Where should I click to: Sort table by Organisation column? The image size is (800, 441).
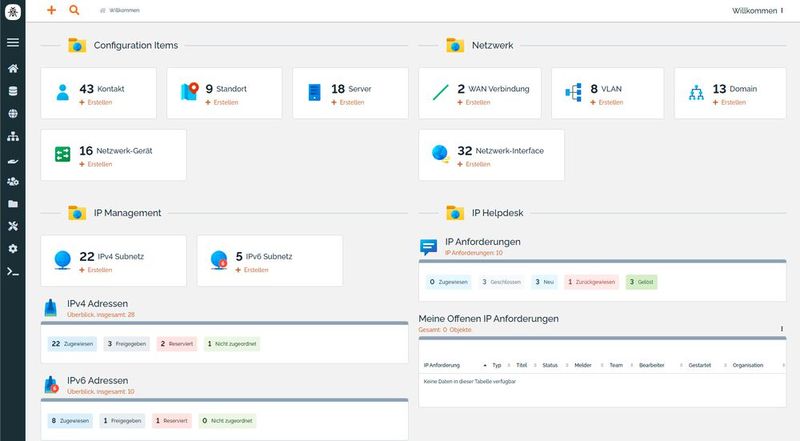point(748,365)
